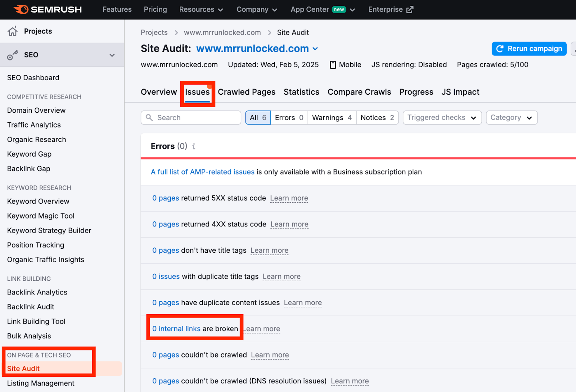Click Projects in the breadcrumb
Image resolution: width=576 pixels, height=392 pixels.
[154, 32]
